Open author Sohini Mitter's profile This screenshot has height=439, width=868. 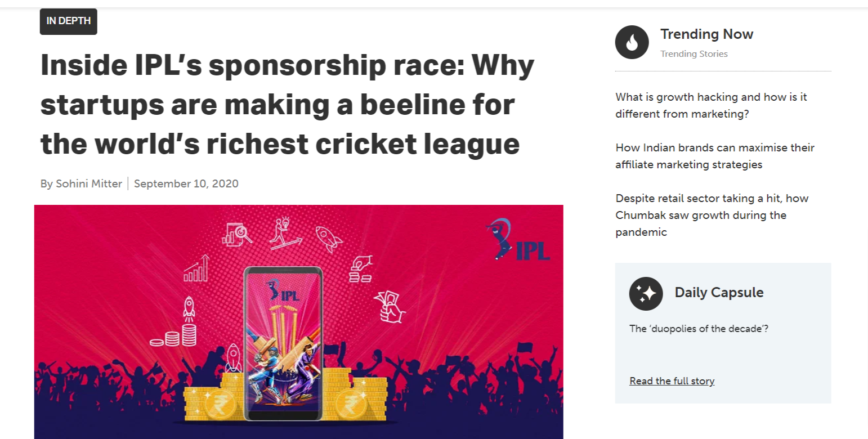88,183
